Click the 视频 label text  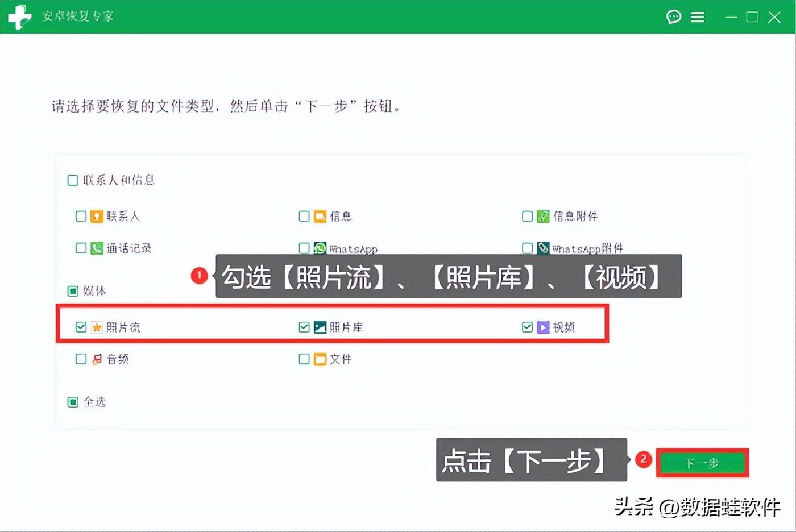tap(564, 327)
